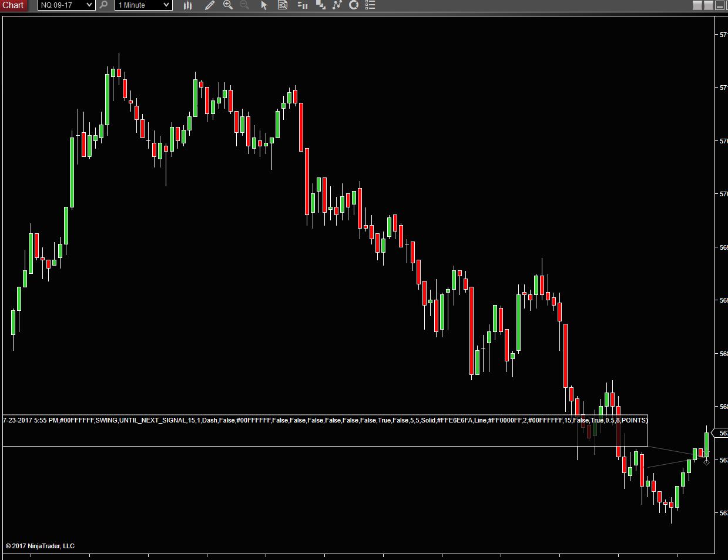This screenshot has height=560, width=728.
Task: Click the stacked-squares toolbar icon
Action: [x=320, y=5]
